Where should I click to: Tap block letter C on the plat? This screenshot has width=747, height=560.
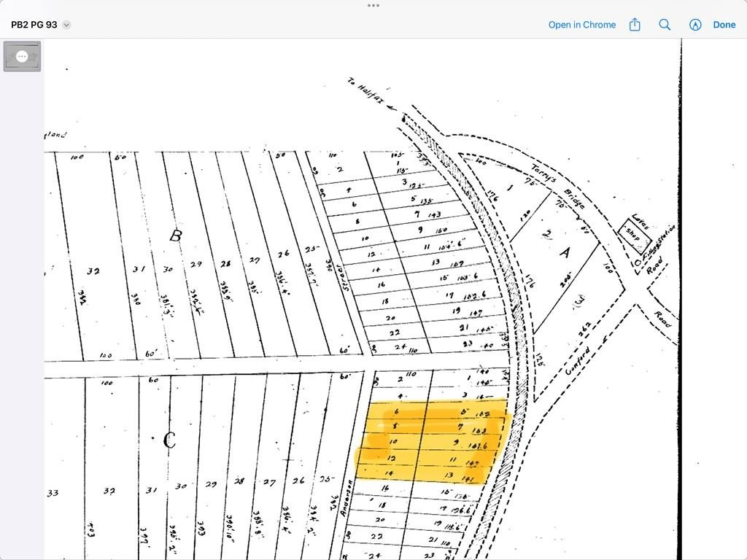[x=169, y=440]
